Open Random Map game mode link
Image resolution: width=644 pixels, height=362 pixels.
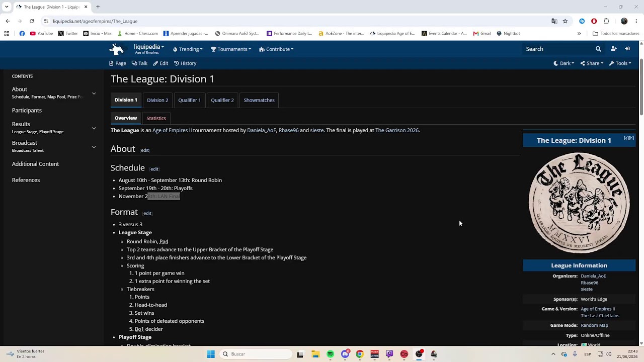pyautogui.click(x=595, y=325)
